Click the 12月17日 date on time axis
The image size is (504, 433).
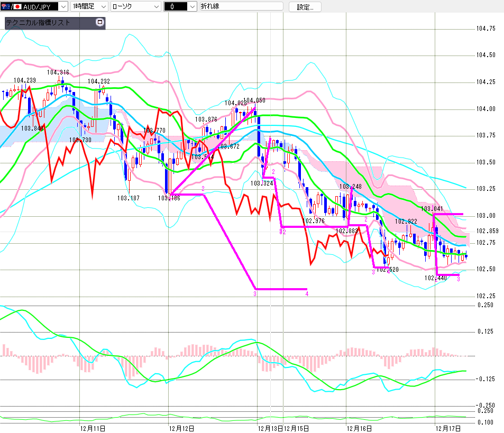[x=448, y=428]
